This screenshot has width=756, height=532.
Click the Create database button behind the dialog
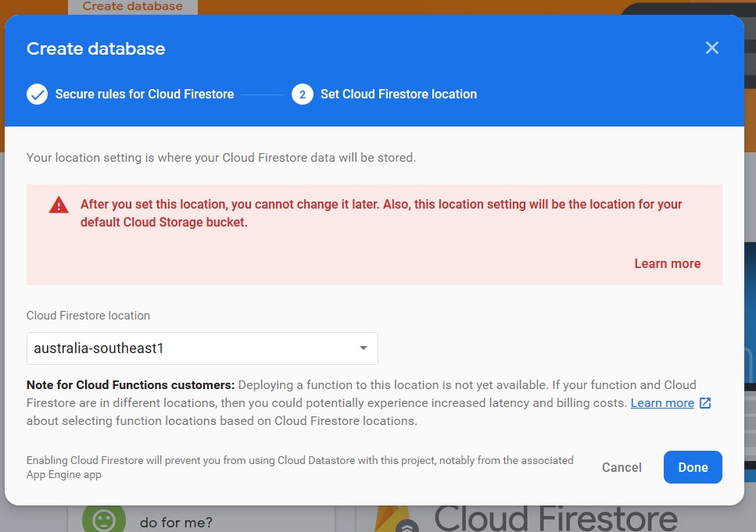tap(132, 7)
